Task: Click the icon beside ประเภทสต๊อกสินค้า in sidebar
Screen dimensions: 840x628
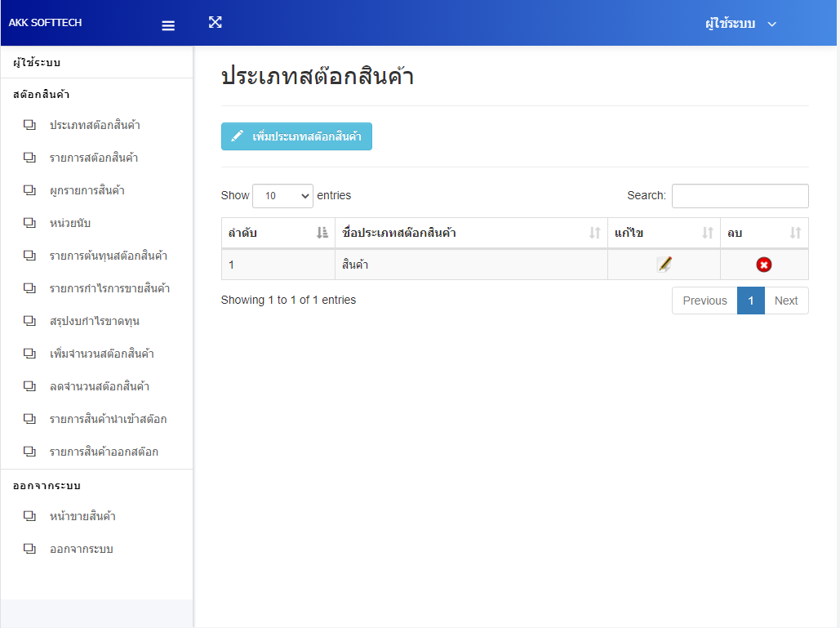Action: (30, 125)
